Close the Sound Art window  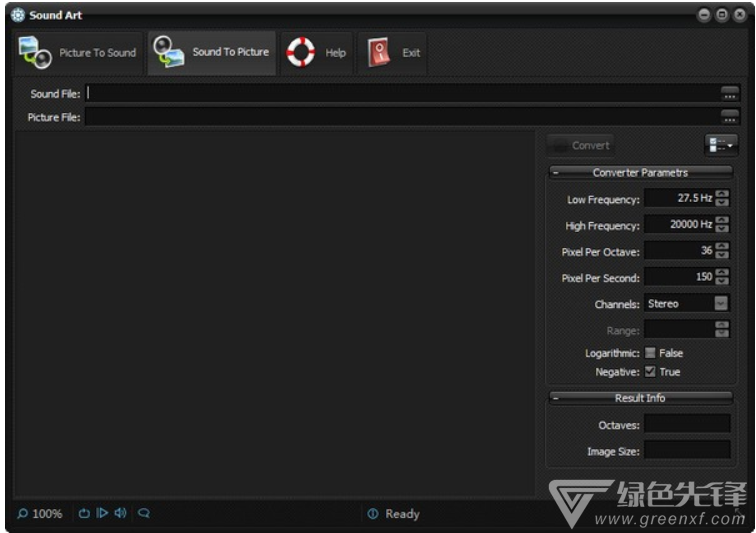[739, 15]
